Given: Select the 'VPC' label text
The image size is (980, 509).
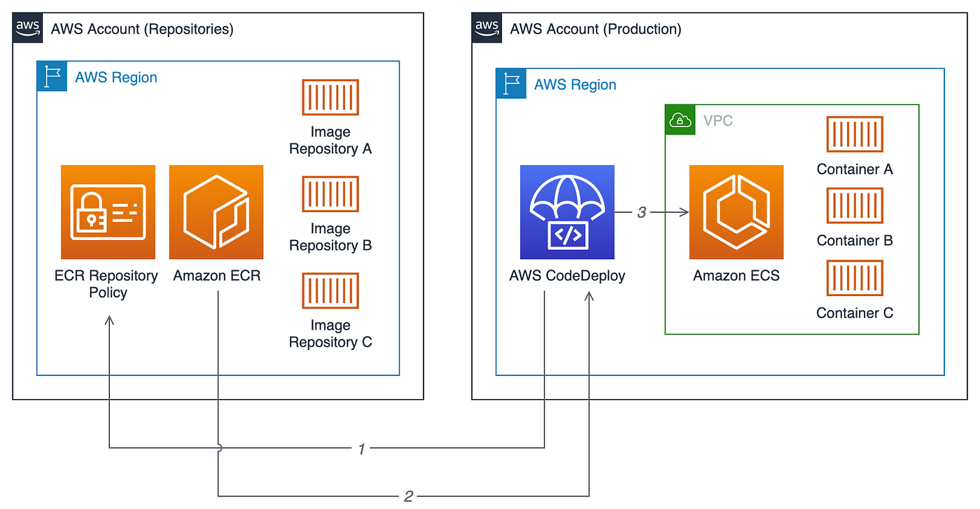Looking at the screenshot, I should coord(718,120).
